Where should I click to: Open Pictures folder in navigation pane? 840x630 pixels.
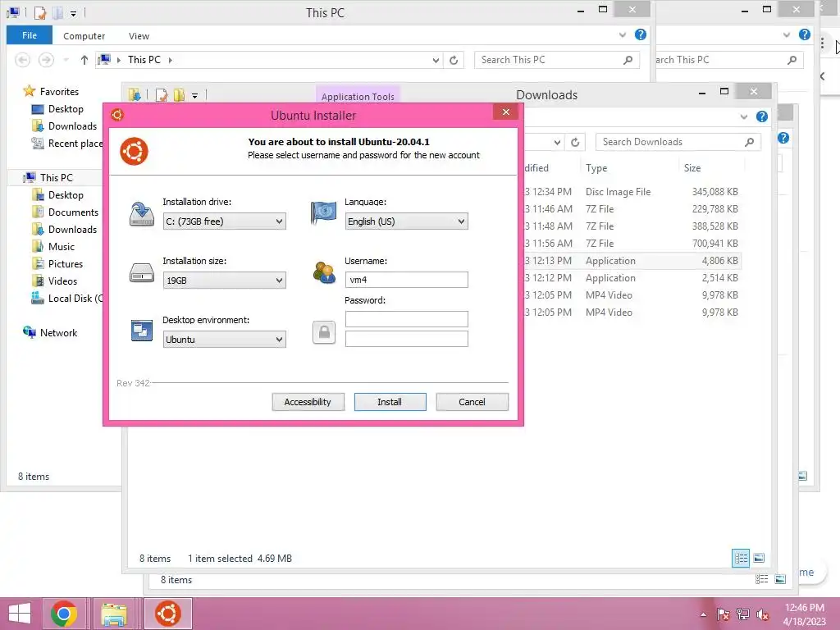66,263
